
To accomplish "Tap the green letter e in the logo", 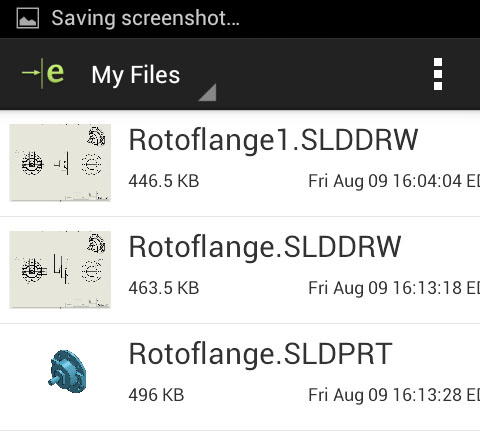I will tap(55, 73).
